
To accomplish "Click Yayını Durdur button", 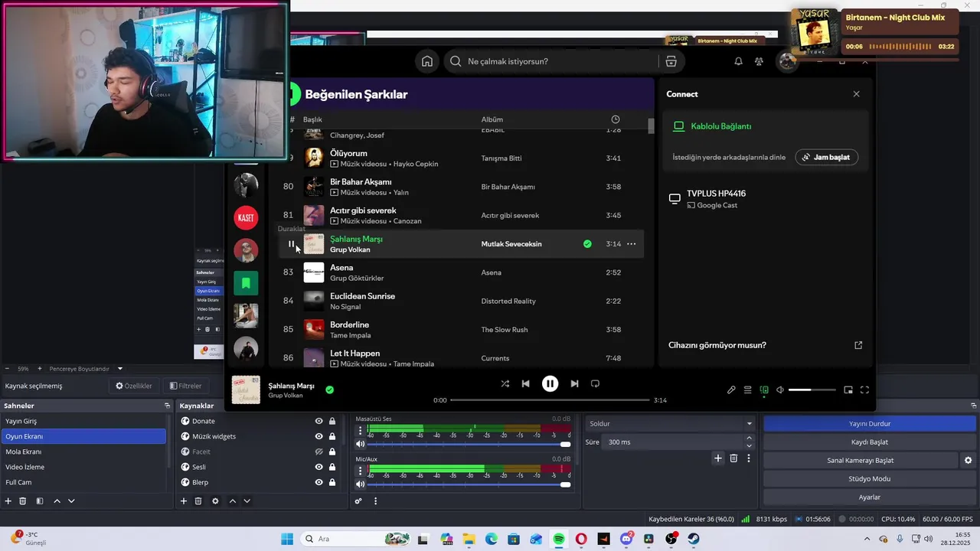I will pyautogui.click(x=870, y=424).
